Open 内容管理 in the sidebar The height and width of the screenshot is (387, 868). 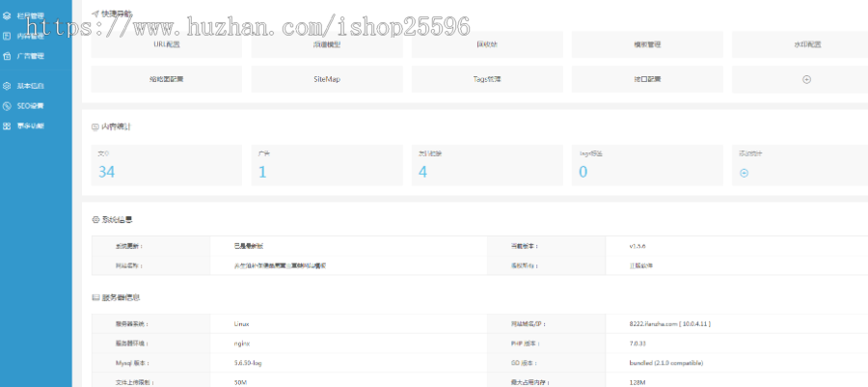coord(30,36)
